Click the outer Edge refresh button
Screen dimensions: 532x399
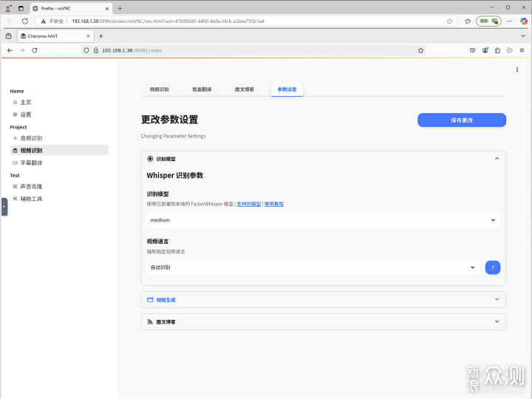(x=25, y=21)
